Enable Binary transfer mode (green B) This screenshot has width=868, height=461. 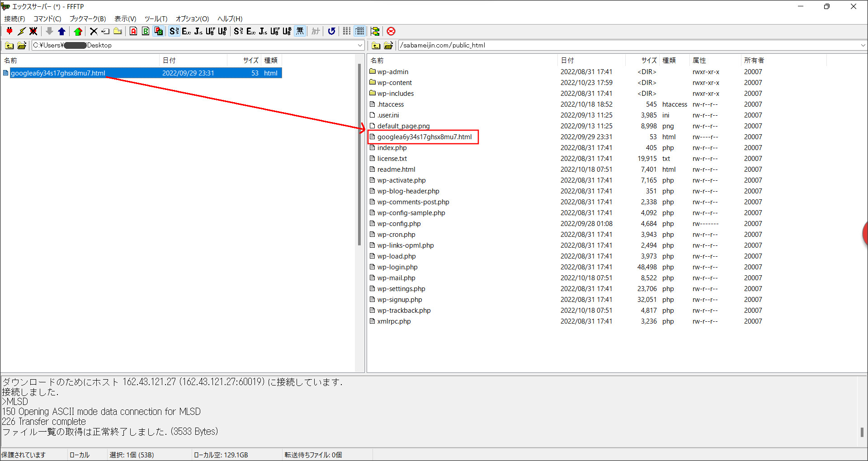(x=146, y=31)
